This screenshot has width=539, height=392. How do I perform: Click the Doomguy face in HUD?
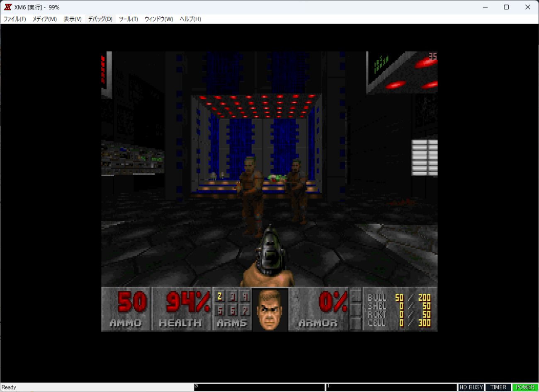tap(270, 309)
